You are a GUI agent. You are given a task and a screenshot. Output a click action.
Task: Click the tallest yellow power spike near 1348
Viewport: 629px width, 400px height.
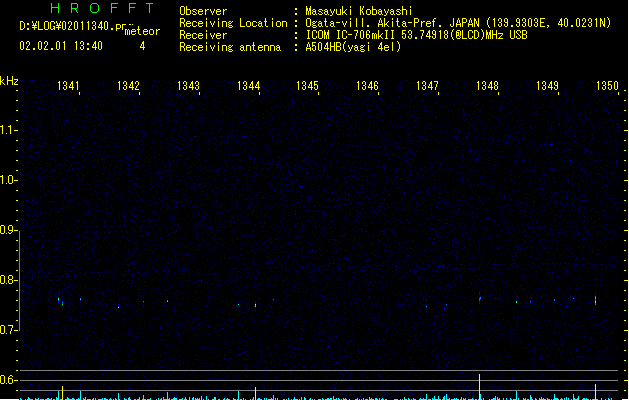pyautogui.click(x=479, y=387)
